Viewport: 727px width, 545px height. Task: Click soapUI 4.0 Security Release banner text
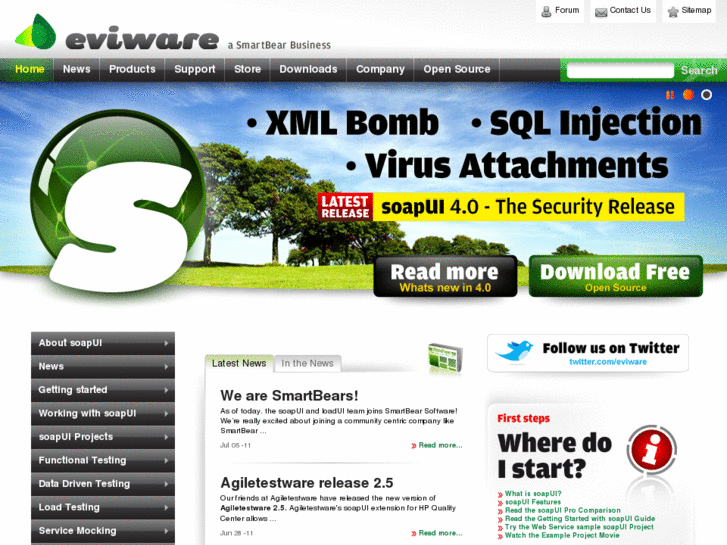(528, 207)
